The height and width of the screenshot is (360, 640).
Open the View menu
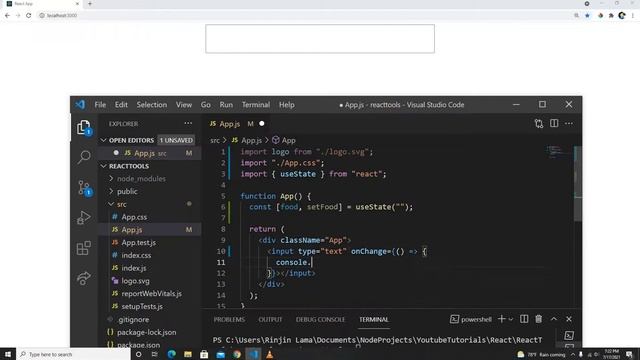(184, 105)
